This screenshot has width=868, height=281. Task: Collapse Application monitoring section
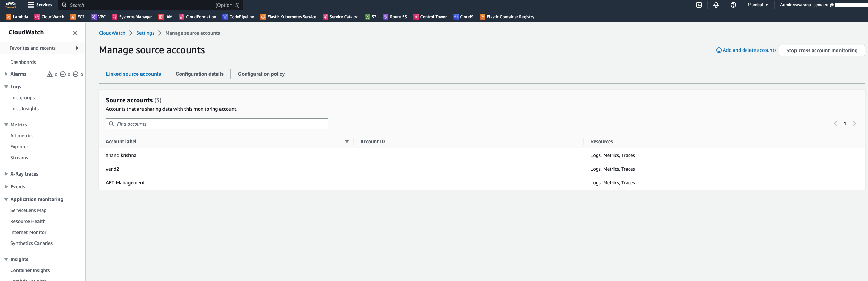6,199
